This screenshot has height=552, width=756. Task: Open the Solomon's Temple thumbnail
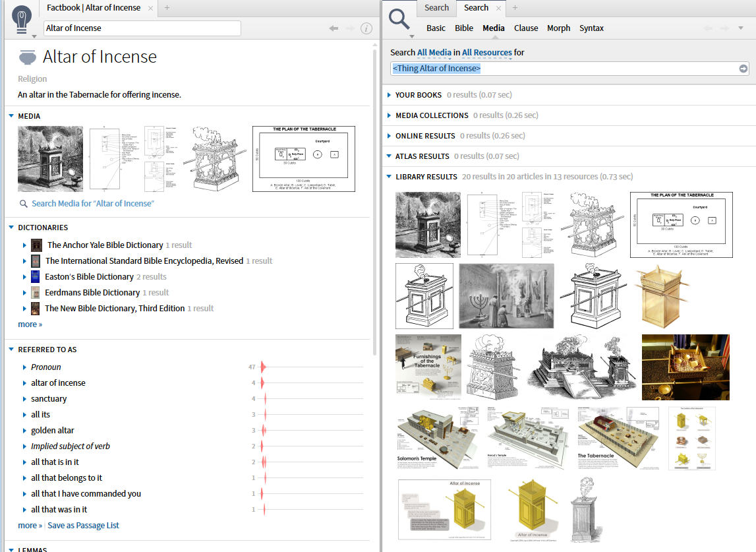pyautogui.click(x=438, y=439)
